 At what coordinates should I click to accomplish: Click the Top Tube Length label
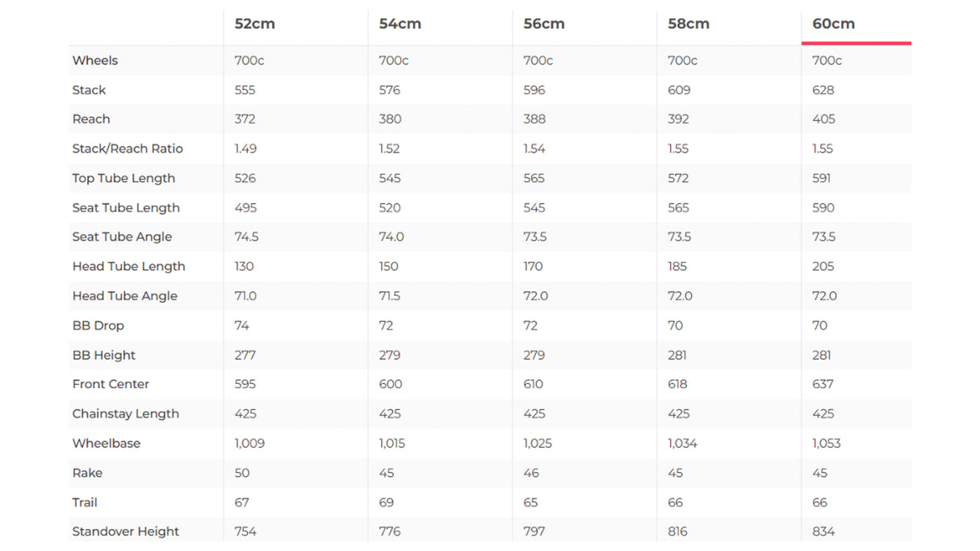click(124, 178)
